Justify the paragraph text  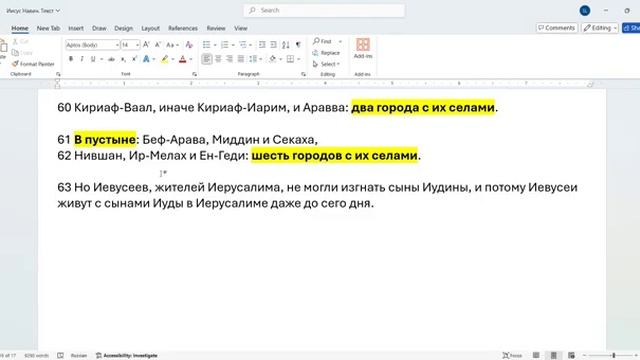241,59
